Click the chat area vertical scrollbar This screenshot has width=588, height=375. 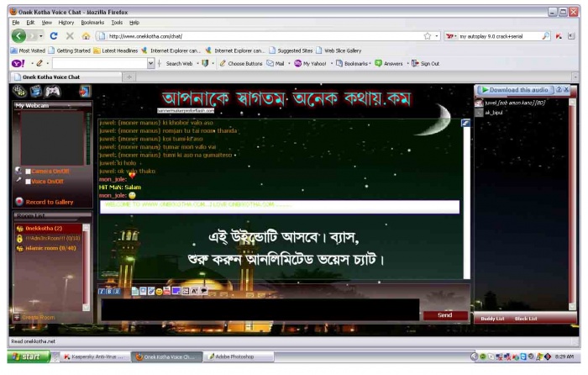click(x=466, y=203)
